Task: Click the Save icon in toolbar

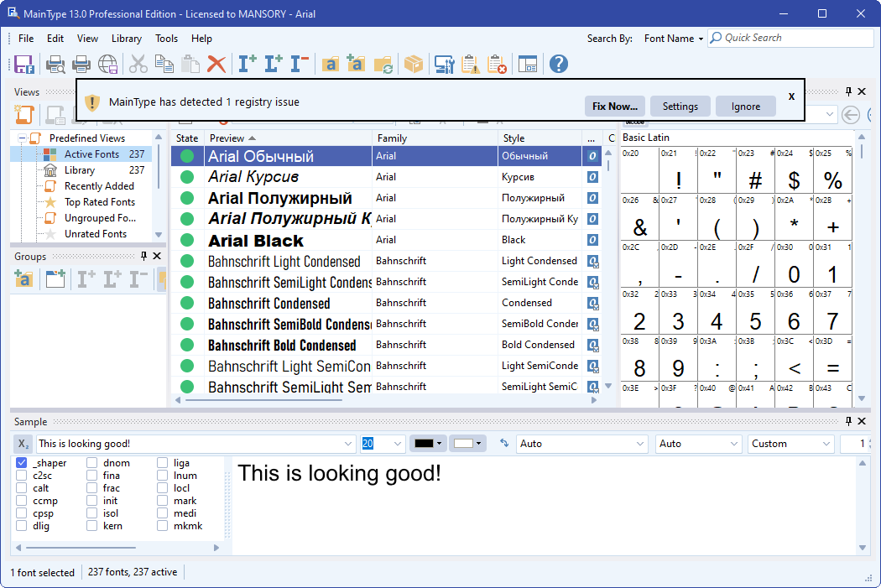Action: [x=24, y=64]
